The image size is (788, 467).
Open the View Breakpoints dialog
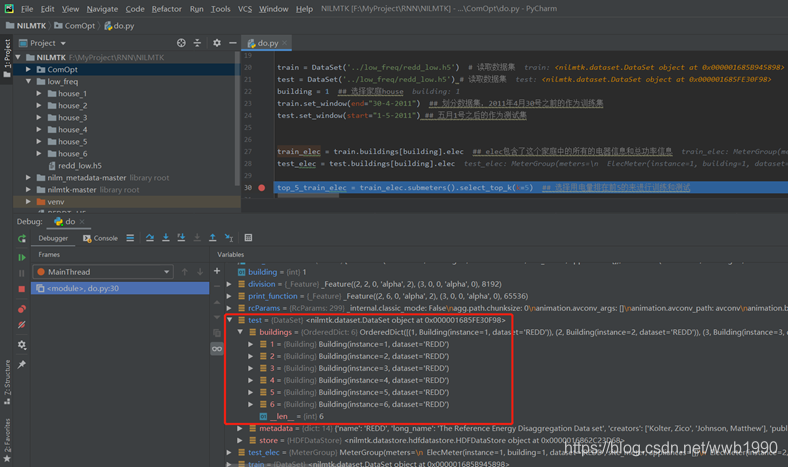pos(22,309)
